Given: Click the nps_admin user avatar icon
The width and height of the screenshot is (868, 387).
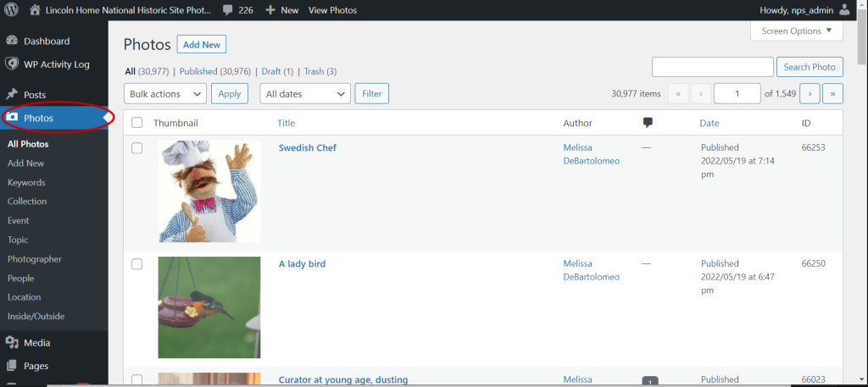Looking at the screenshot, I should [844, 10].
